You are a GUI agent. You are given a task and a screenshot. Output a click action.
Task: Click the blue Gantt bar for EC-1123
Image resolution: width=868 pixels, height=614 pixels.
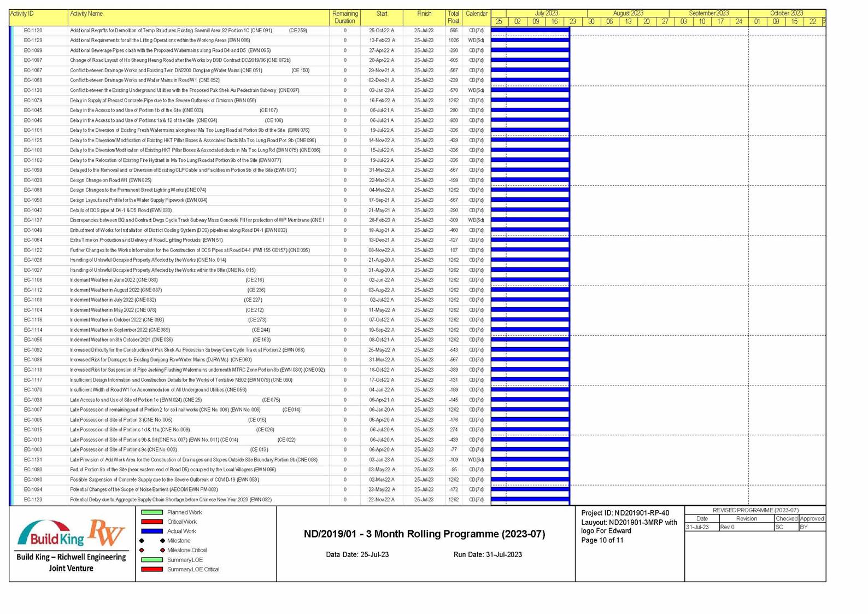(530, 500)
